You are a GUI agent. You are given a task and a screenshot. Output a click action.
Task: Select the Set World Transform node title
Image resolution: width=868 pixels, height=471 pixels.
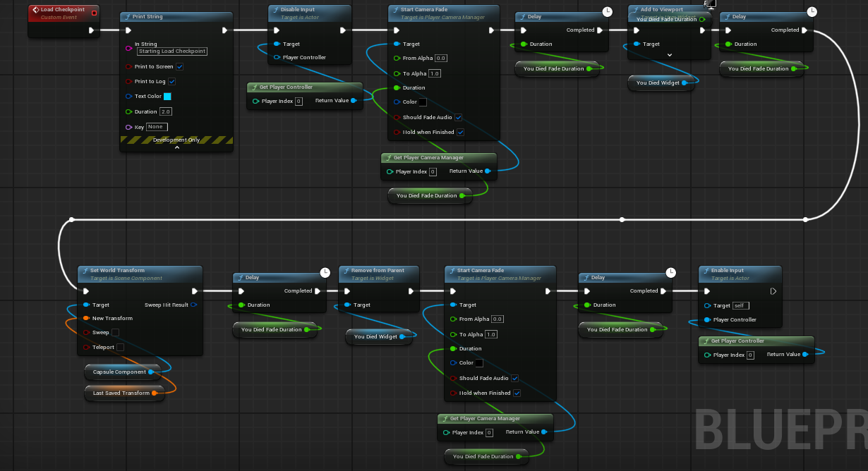pyautogui.click(x=117, y=270)
